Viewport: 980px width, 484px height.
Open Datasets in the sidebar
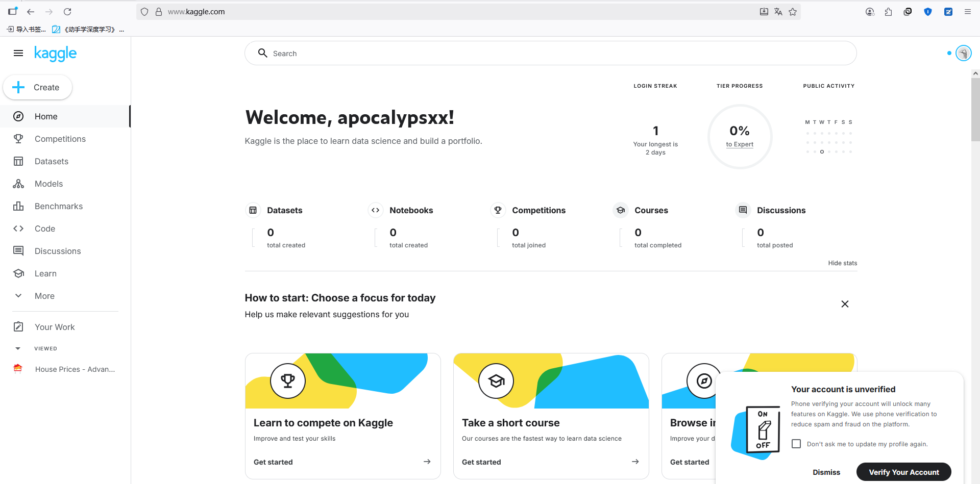pos(65,161)
